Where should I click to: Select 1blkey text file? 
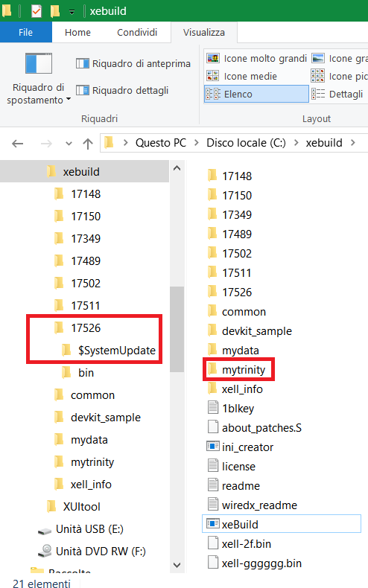click(x=231, y=409)
